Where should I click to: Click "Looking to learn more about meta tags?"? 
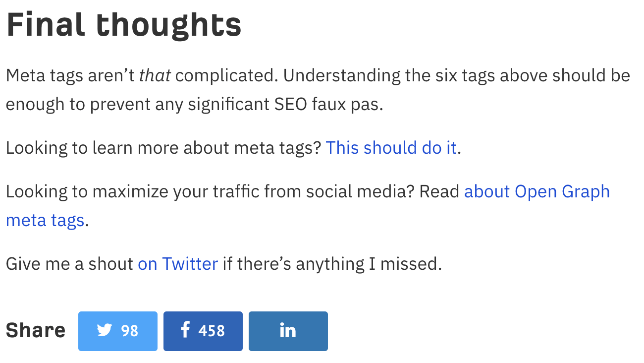163,148
